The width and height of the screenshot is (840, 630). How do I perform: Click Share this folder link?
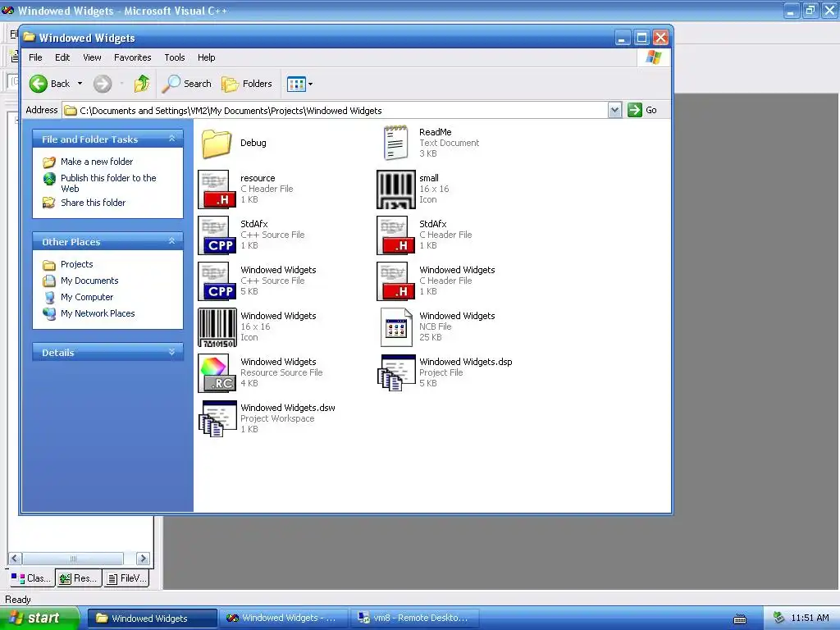[93, 203]
